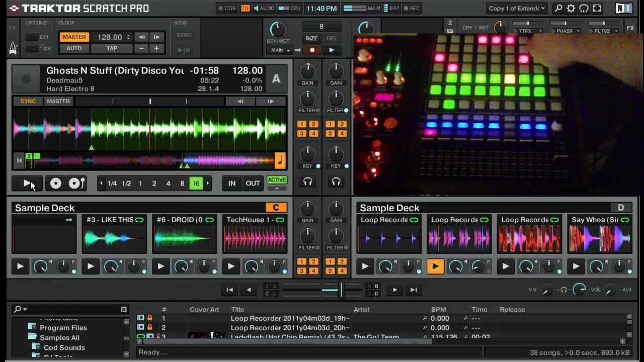Toggle SYNC on Deck A
The height and width of the screenshot is (362, 644).
[28, 101]
